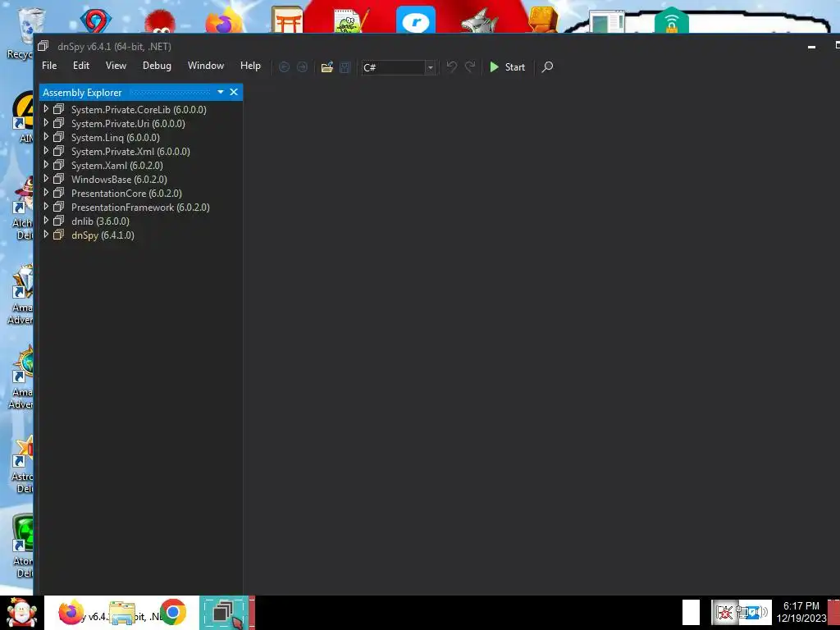Click Santa start button on taskbar
Image resolution: width=840 pixels, height=630 pixels.
click(x=21, y=613)
